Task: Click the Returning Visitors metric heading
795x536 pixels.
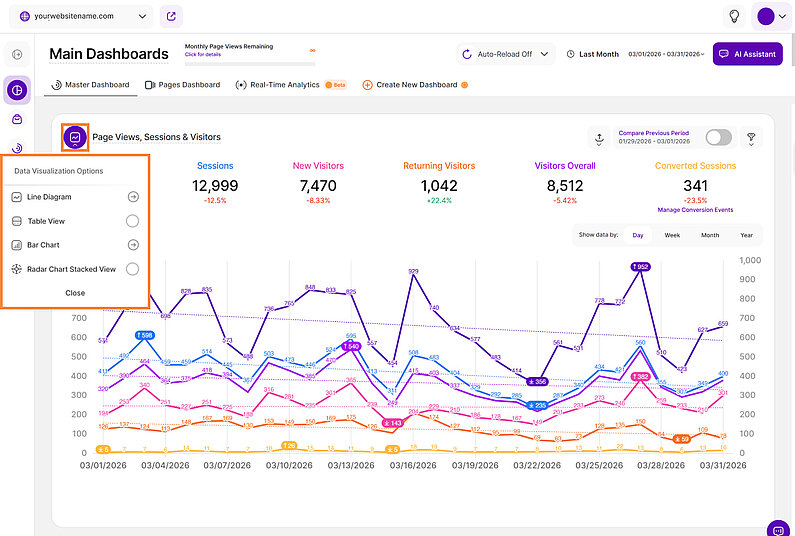Action: pos(439,166)
